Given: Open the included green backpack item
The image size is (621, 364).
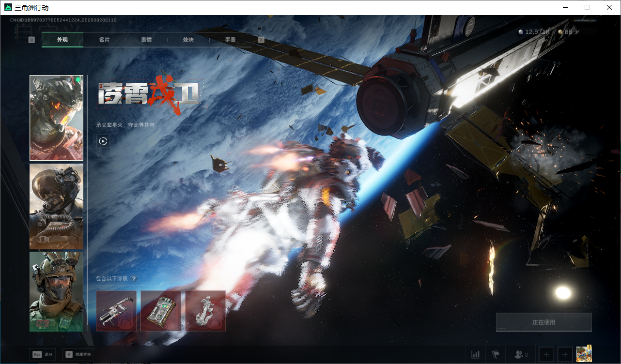Looking at the screenshot, I should pyautogui.click(x=161, y=311).
